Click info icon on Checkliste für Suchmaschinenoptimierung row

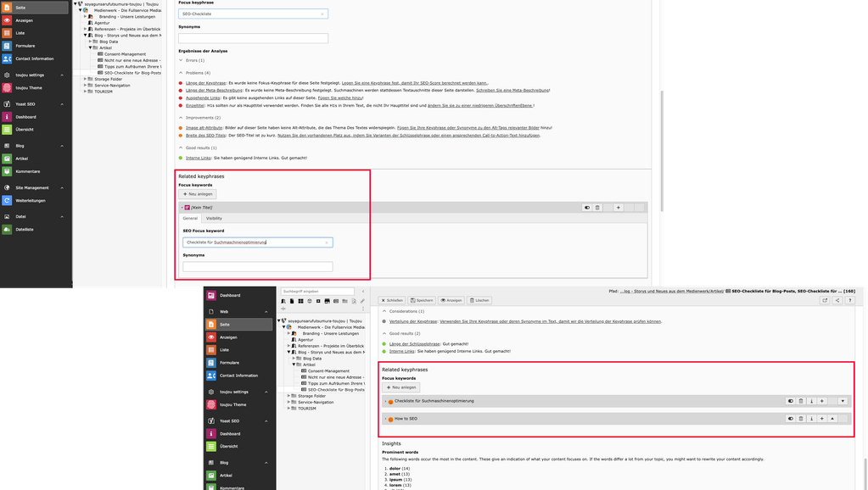[x=810, y=401]
